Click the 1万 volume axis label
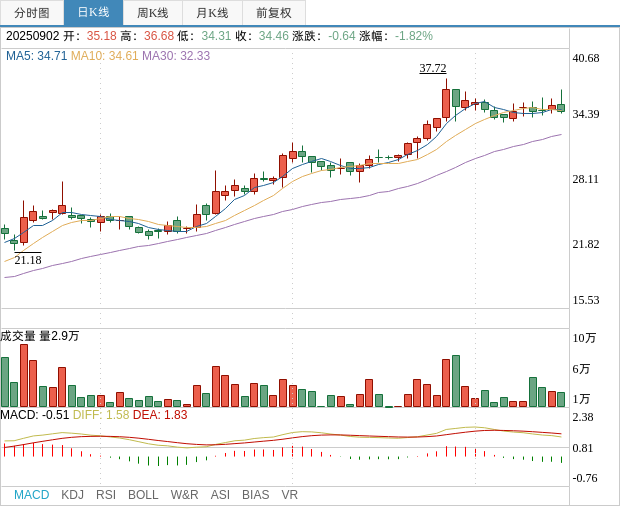Screen dimensions: 620x506 [x=581, y=399]
